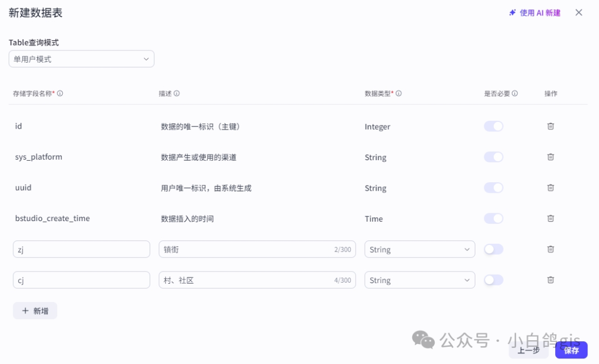Click the sys_platform field name
Image resolution: width=599 pixels, height=364 pixels.
[x=39, y=157]
